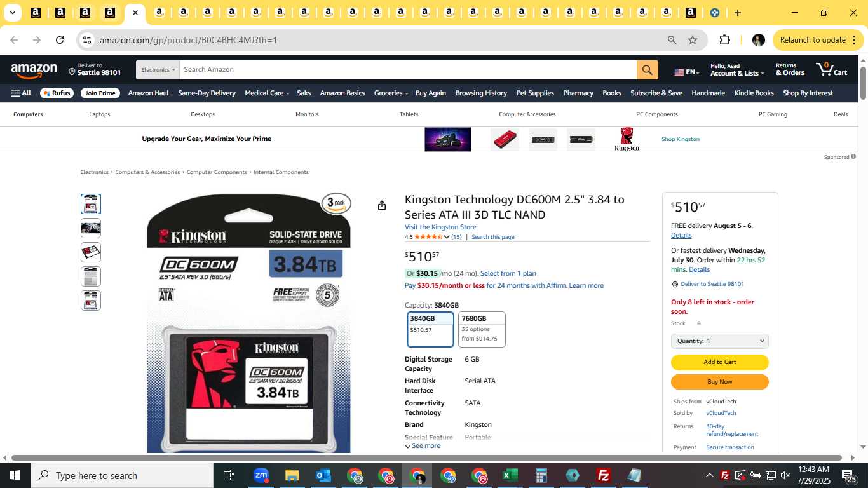The image size is (868, 488).
Task: Open a new tab with plus button
Action: (x=737, y=13)
